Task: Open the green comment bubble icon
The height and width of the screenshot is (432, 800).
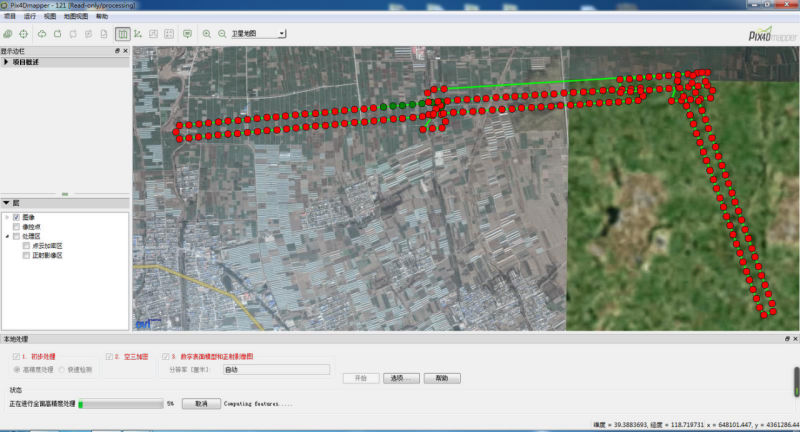Action: point(187,33)
